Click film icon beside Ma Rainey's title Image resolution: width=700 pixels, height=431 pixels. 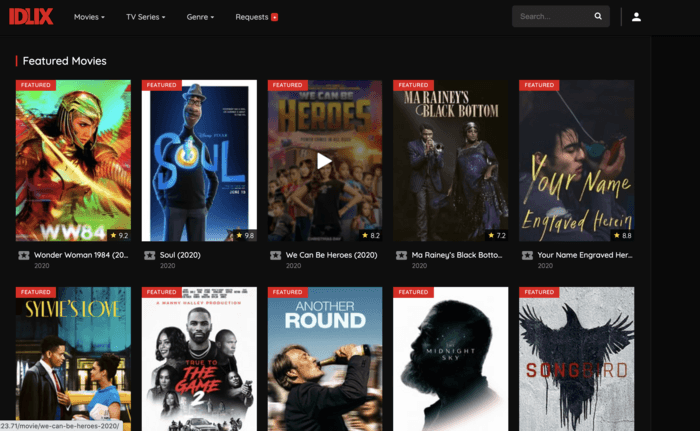(x=401, y=255)
